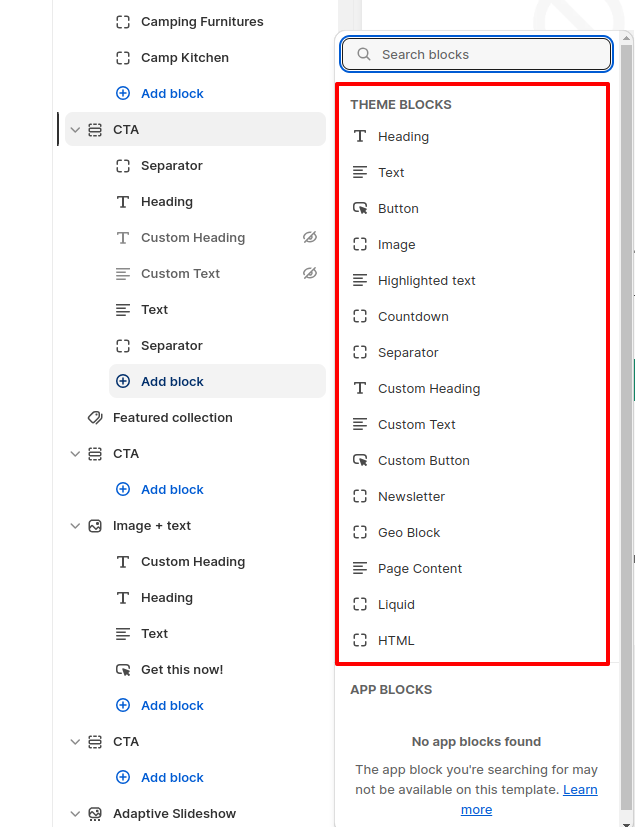
Task: Collapse the first CTA section
Action: [x=75, y=129]
